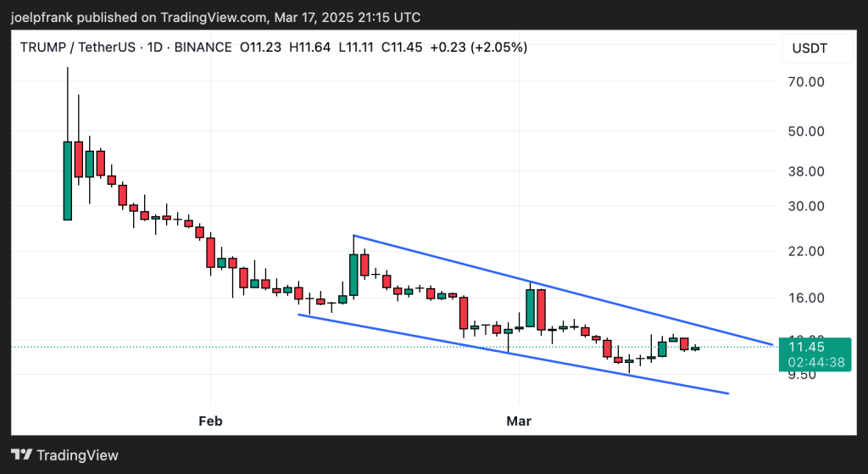
Task: Click the 9.50 price axis label
Action: 802,375
